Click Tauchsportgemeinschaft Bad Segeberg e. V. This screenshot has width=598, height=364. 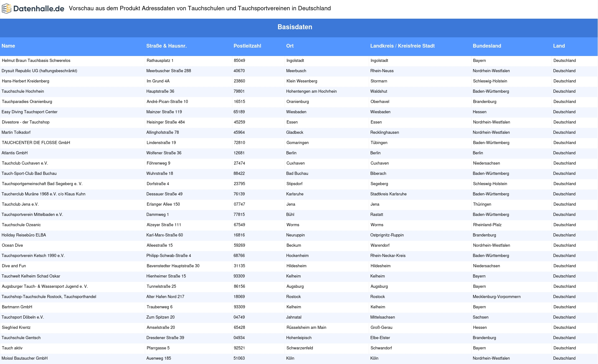pyautogui.click(x=42, y=184)
